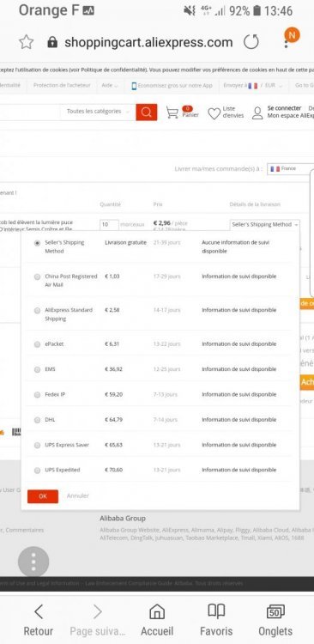Click Mon espace AliExpress link
The height and width of the screenshot is (644, 314).
point(290,116)
